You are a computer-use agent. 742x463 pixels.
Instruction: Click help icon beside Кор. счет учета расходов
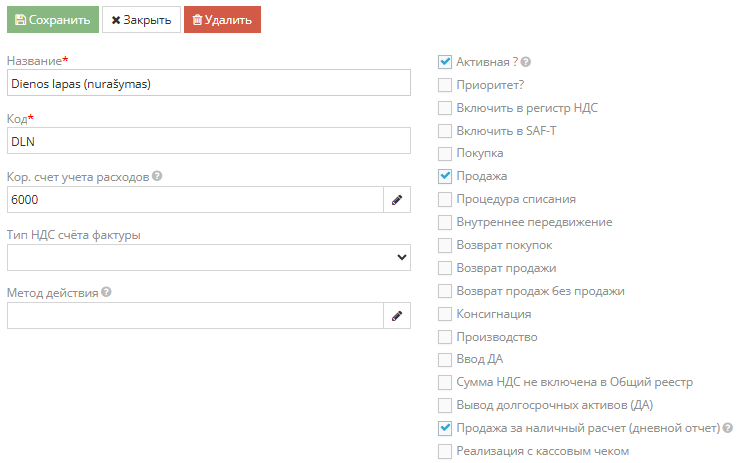pyautogui.click(x=157, y=177)
